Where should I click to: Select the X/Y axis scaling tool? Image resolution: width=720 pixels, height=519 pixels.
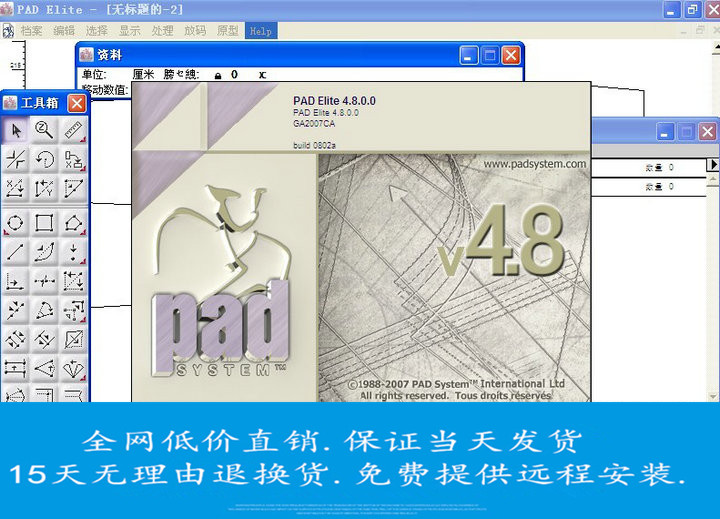click(x=44, y=188)
